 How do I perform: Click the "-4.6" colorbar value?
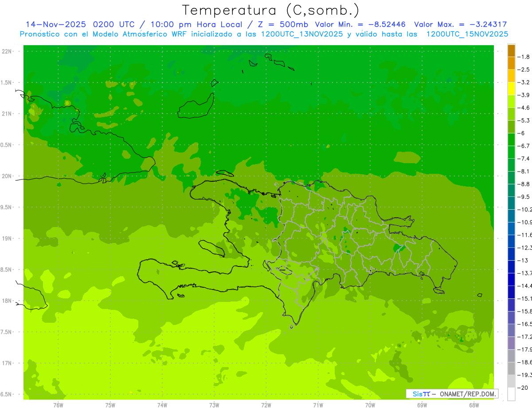pos(524,108)
